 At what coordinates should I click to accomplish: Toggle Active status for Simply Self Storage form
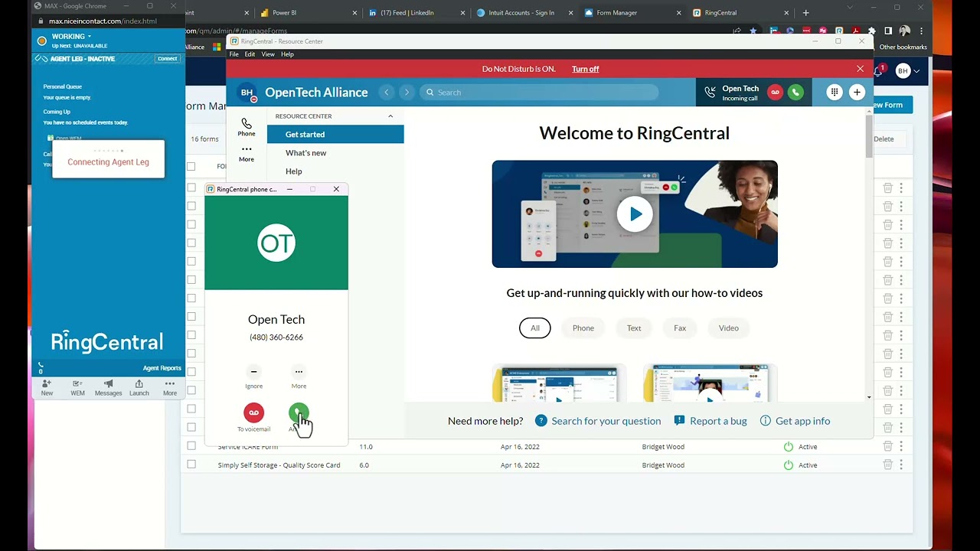click(789, 465)
